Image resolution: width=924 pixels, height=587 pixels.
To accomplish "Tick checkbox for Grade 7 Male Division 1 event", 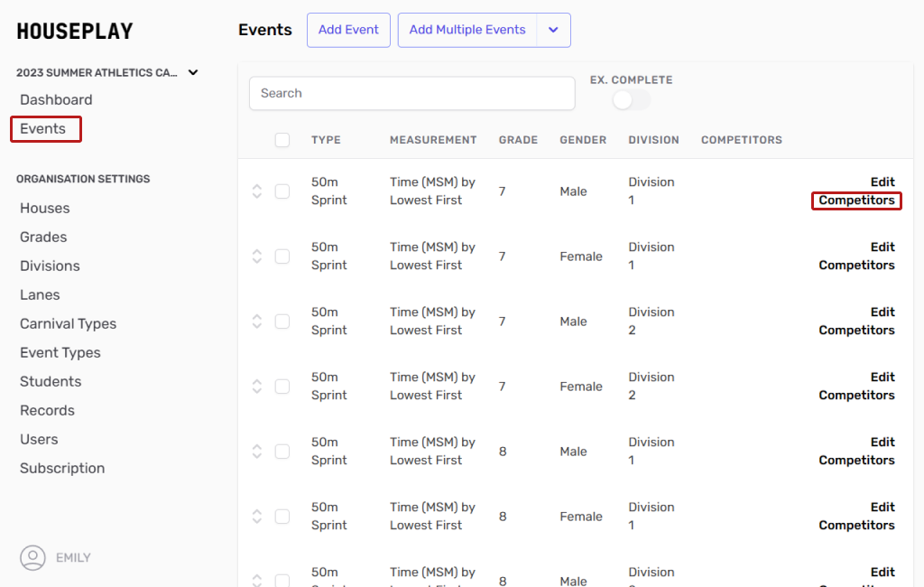I will tap(282, 191).
